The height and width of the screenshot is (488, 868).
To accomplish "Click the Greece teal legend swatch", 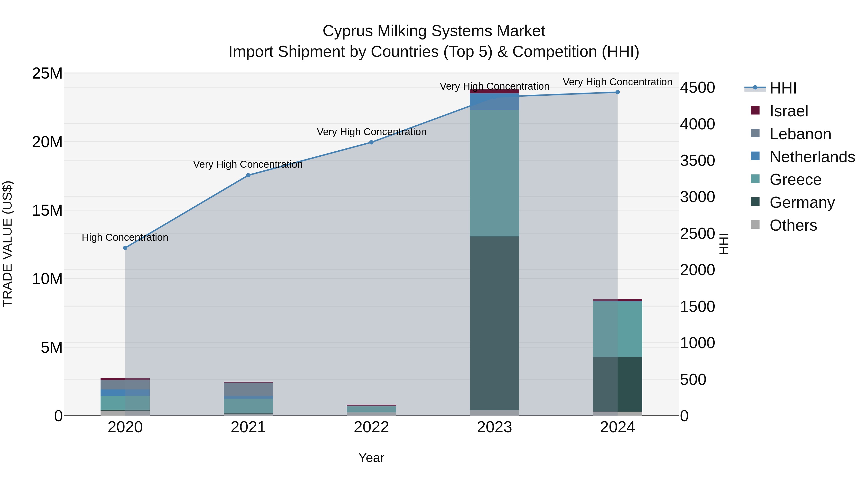I will [755, 179].
